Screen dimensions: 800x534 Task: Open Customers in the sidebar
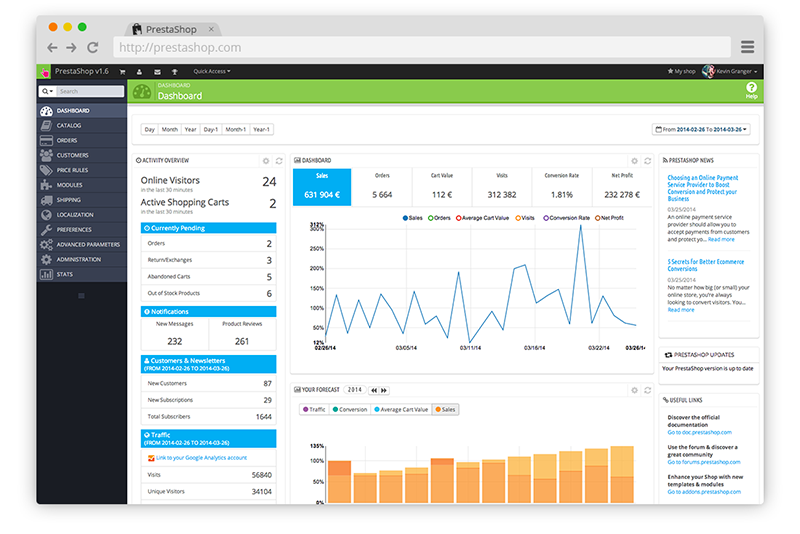pos(82,155)
